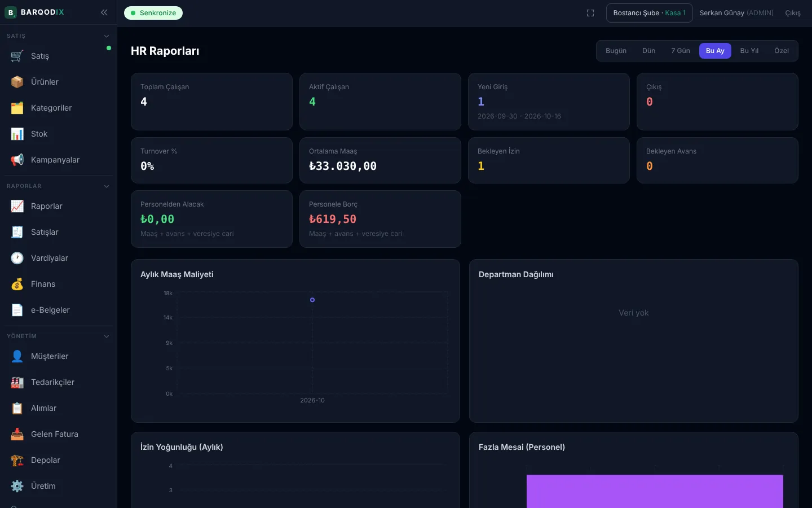Click the Senkronize status badge

pos(153,13)
